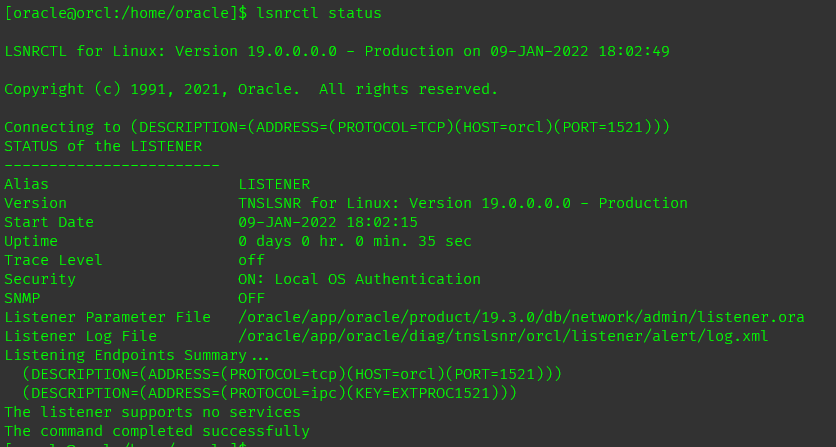Click the listener.ora parameter file path
Screen dimensions: 836x447
point(521,317)
